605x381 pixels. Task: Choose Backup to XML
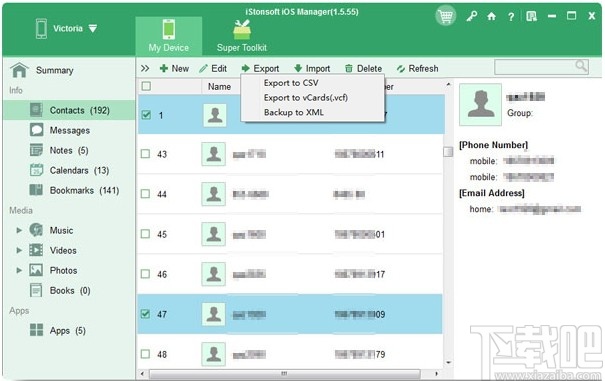pos(294,112)
